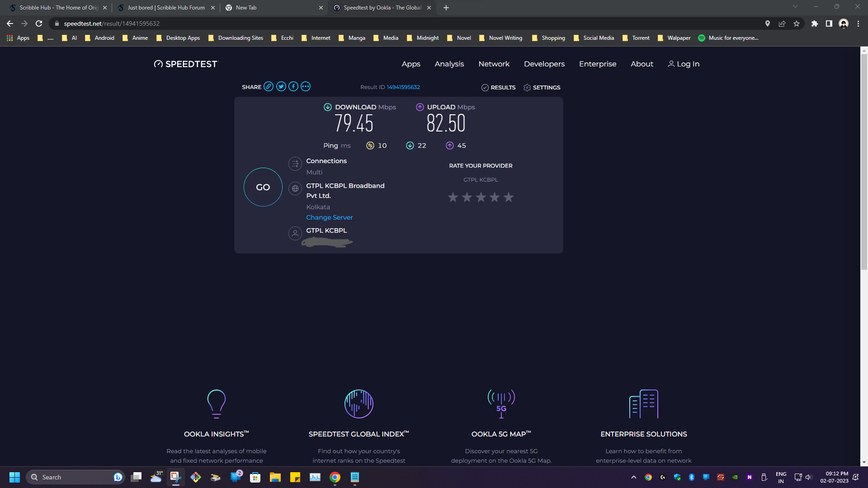
Task: Toggle the speaker volume icon in system tray
Action: point(809,477)
